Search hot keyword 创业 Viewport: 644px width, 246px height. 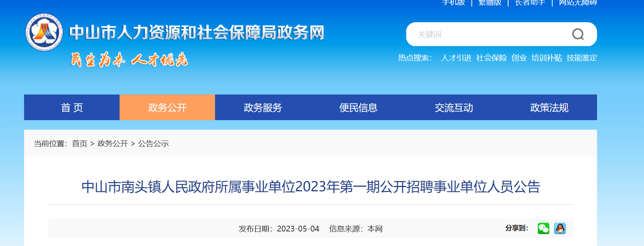coord(519,58)
